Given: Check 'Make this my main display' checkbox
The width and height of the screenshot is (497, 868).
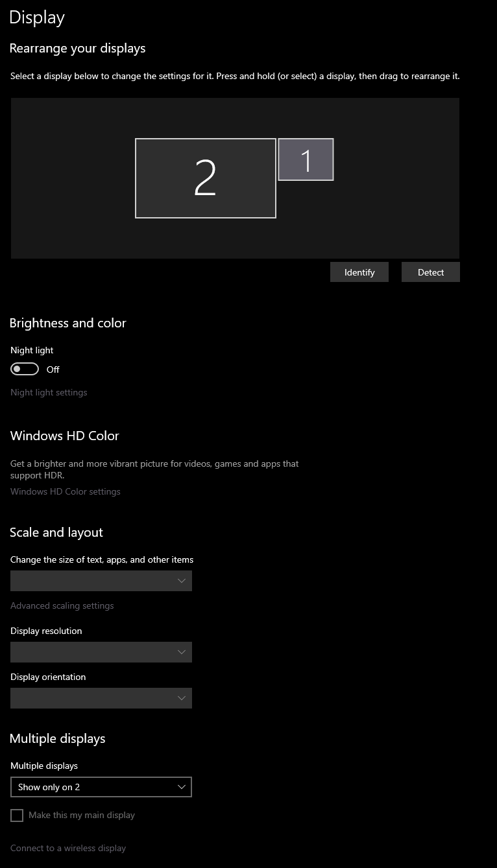Looking at the screenshot, I should pos(17,815).
